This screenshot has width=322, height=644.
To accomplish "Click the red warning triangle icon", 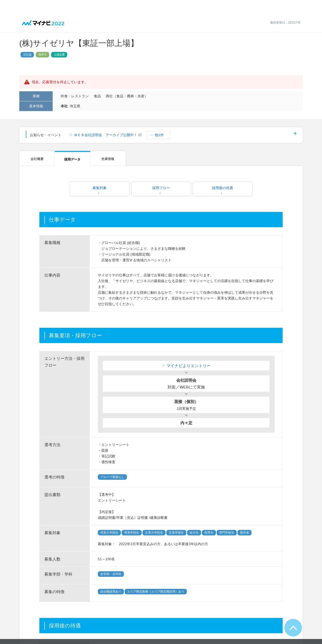I will [x=27, y=82].
